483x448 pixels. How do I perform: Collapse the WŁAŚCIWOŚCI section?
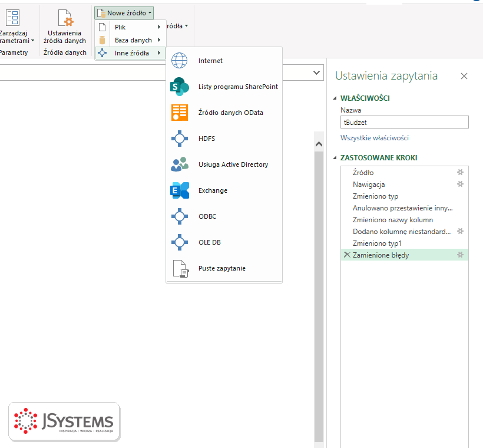point(335,98)
